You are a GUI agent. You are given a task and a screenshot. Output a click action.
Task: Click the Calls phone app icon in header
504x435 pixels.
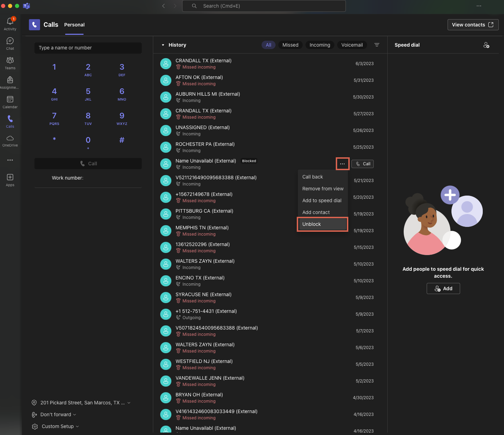pyautogui.click(x=34, y=25)
